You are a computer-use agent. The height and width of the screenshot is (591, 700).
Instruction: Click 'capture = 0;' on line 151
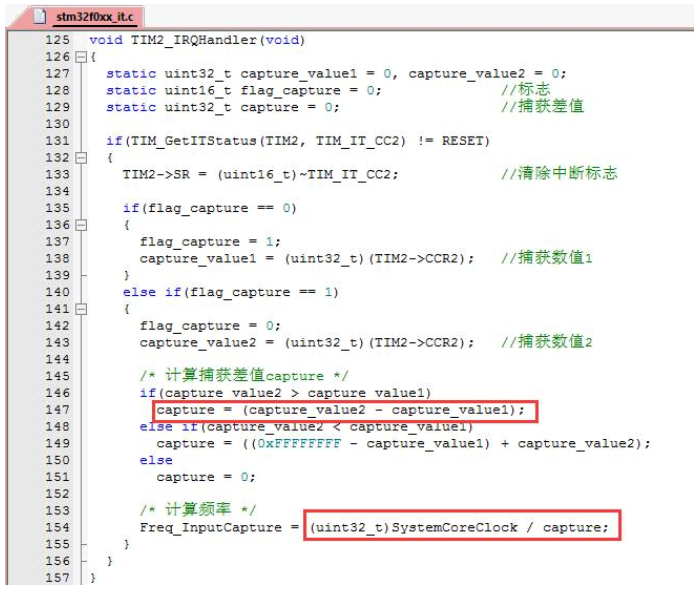click(x=206, y=477)
